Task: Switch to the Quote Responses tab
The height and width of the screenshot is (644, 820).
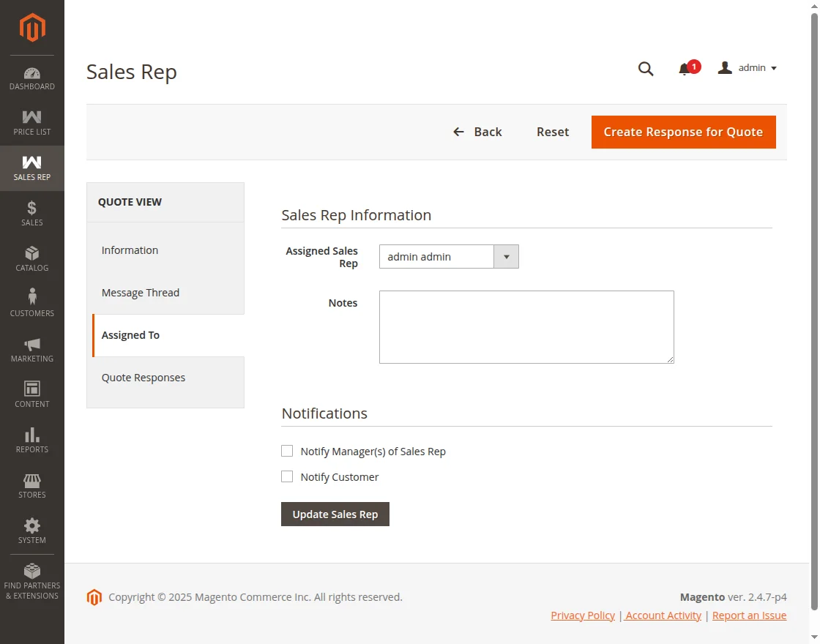Action: [143, 378]
